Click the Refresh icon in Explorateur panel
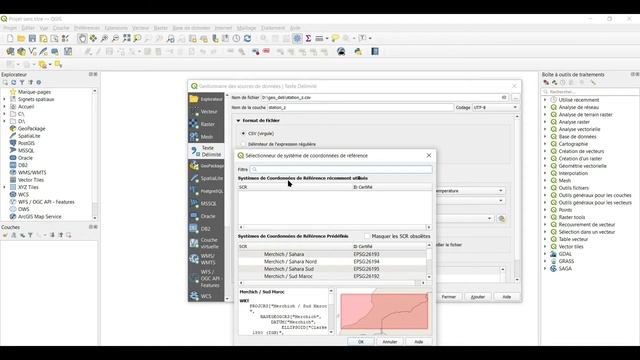Viewport: 640px width, 360px height. click(x=13, y=82)
